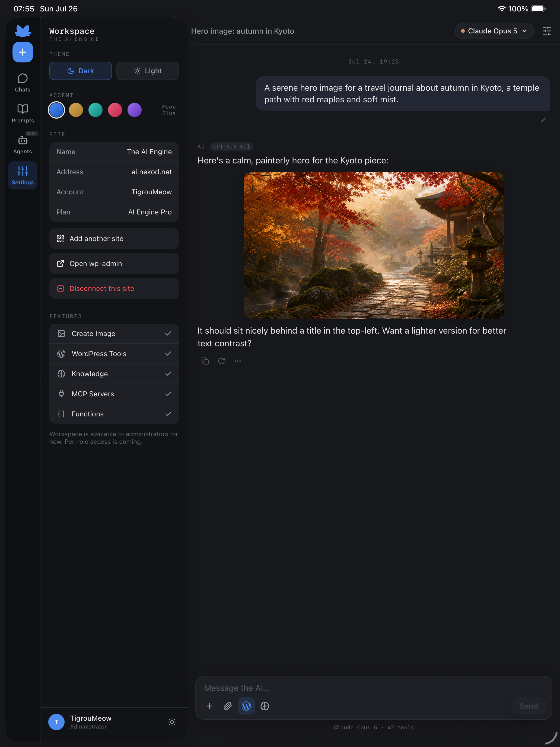Click Disconnect this site button
This screenshot has width=560, height=747.
tap(114, 289)
